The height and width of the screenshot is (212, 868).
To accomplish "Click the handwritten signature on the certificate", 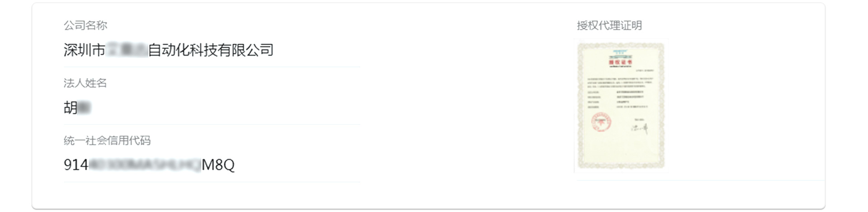I will [640, 128].
